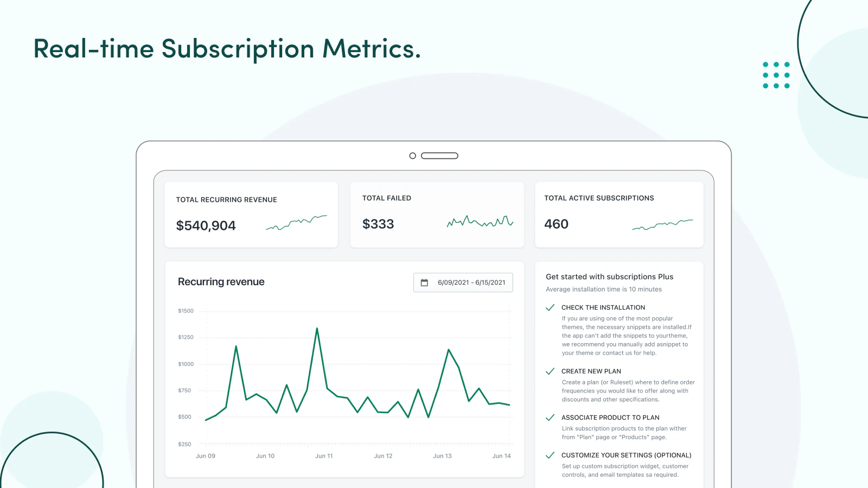
Task: Select the checkmark for ASSOCIATE PRODUCT TO PLAN
Action: [550, 418]
